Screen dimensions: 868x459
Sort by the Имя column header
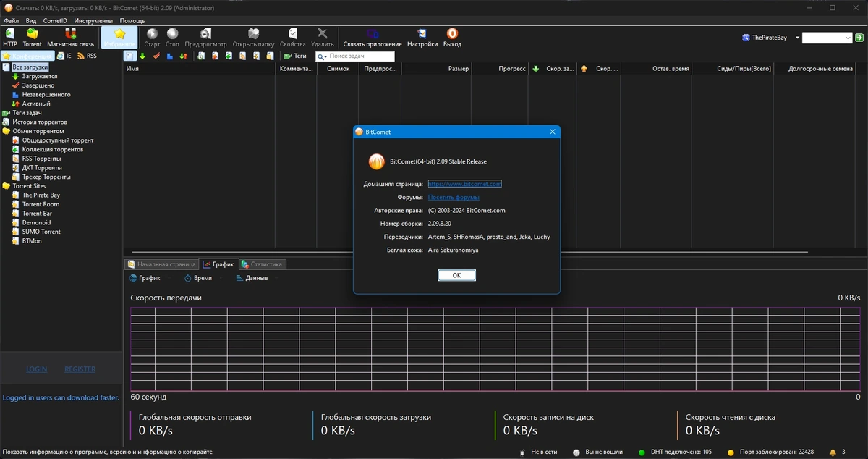[199, 69]
